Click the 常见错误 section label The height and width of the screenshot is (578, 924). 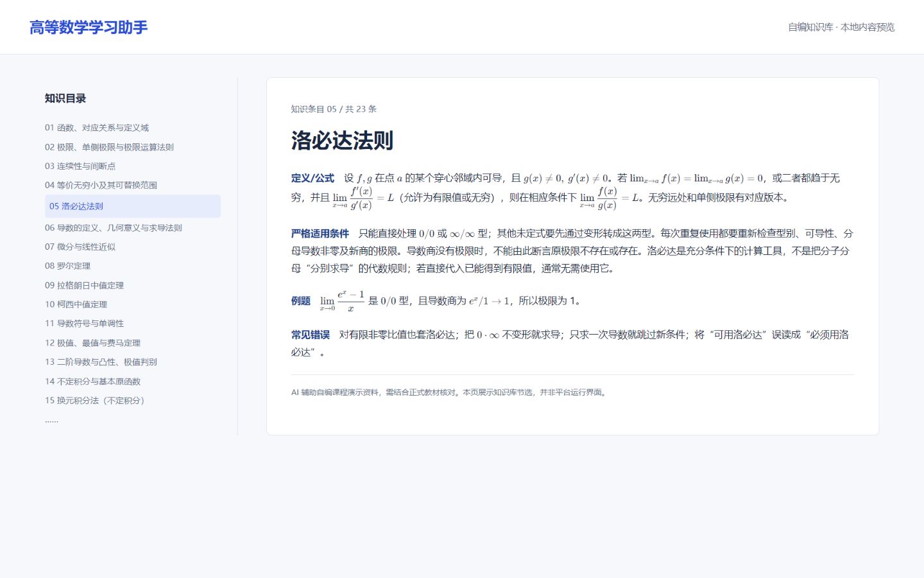(x=311, y=335)
